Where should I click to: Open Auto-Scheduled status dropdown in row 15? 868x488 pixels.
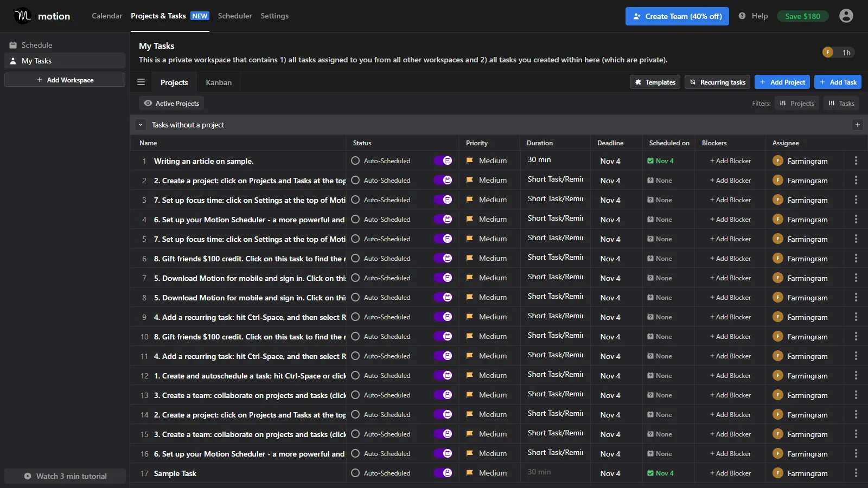(x=387, y=434)
